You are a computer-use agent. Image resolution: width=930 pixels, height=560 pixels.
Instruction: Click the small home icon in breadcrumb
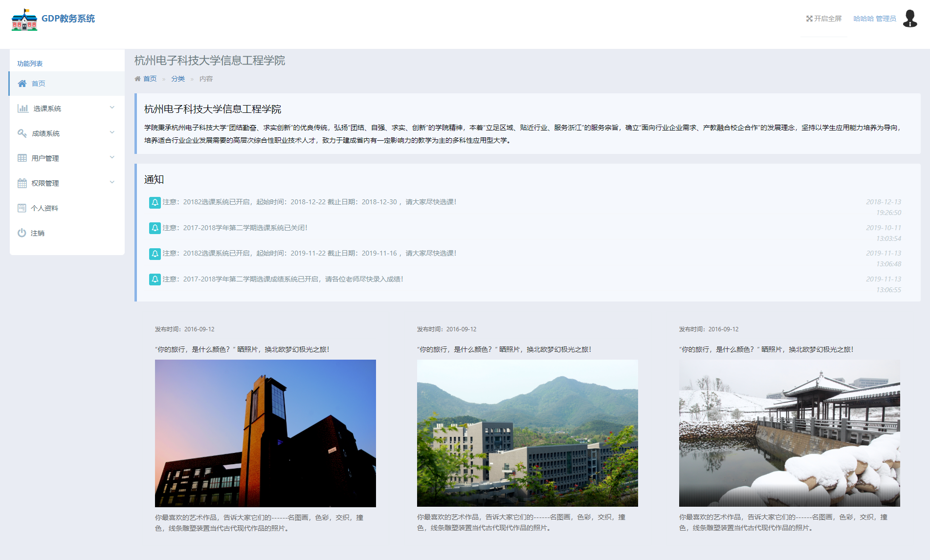[x=137, y=79]
